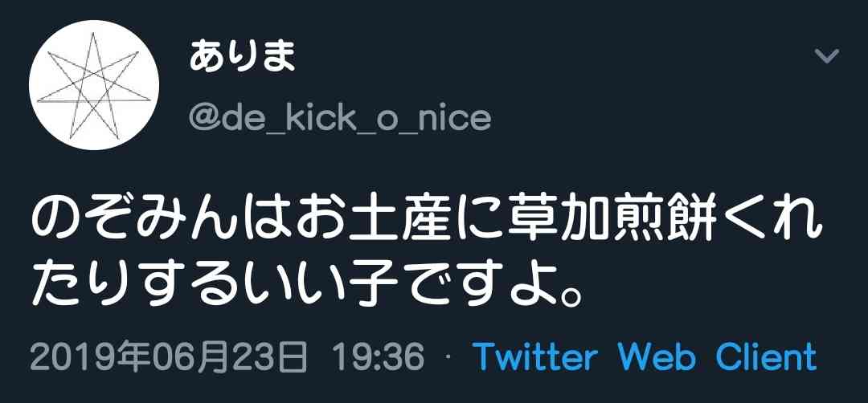Show more actions using the top-right chevron
The width and height of the screenshot is (868, 403).
(x=828, y=56)
